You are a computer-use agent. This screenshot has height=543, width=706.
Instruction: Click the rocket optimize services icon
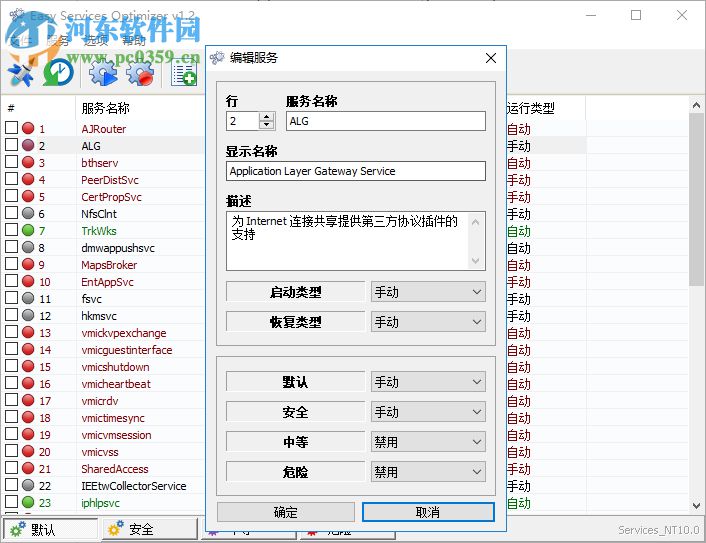22,74
